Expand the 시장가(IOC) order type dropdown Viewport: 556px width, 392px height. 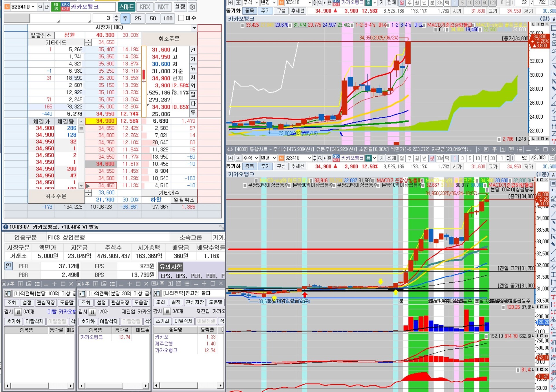(x=194, y=27)
